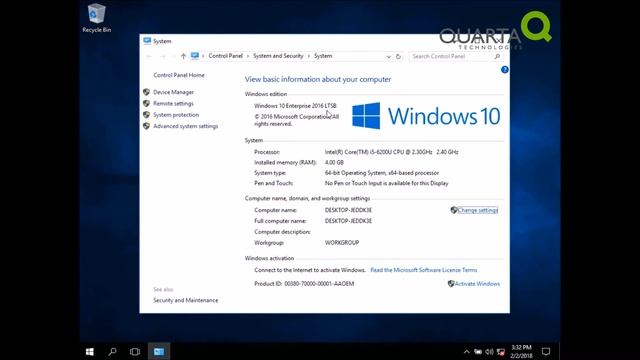Click the blue help question mark icon
Image resolution: width=640 pixels, height=360 pixels.
[x=504, y=70]
